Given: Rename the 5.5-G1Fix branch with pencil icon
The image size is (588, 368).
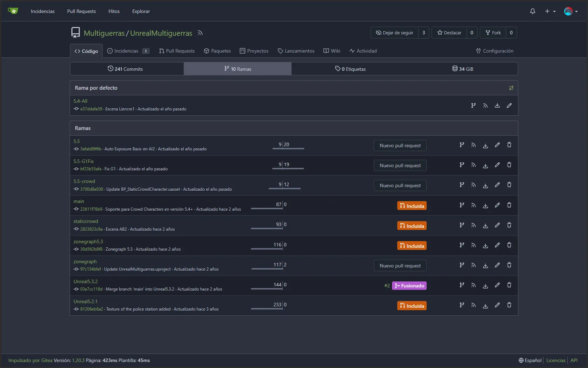Looking at the screenshot, I should [497, 165].
